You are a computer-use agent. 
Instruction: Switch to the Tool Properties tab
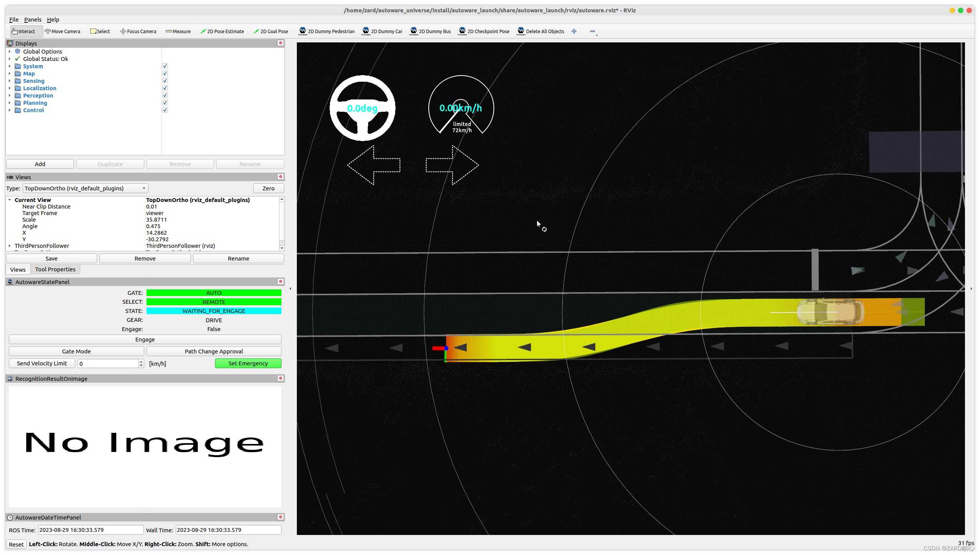pyautogui.click(x=55, y=269)
